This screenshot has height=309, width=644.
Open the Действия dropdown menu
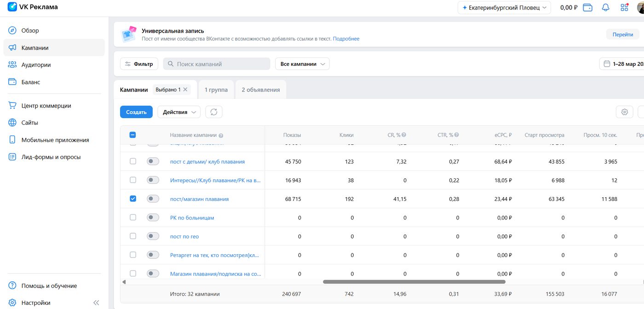179,112
